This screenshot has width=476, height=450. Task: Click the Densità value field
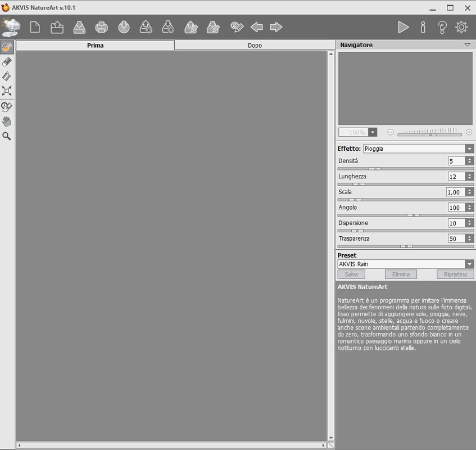[456, 161]
